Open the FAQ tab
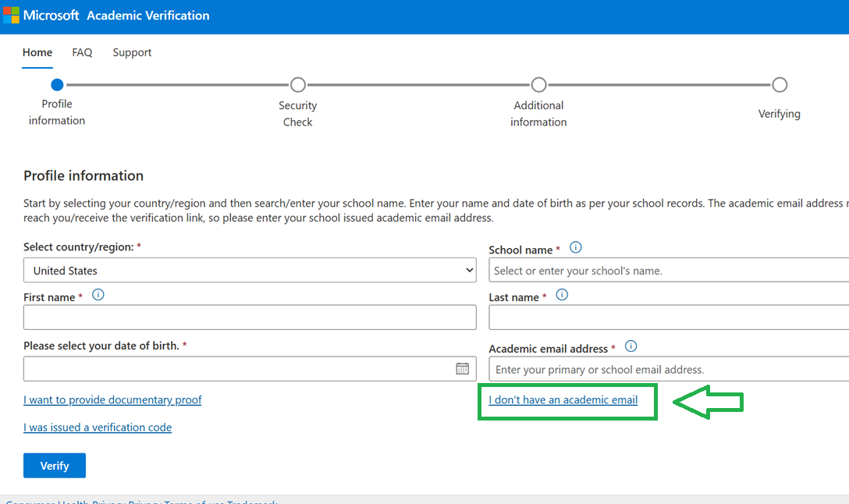 click(x=82, y=52)
